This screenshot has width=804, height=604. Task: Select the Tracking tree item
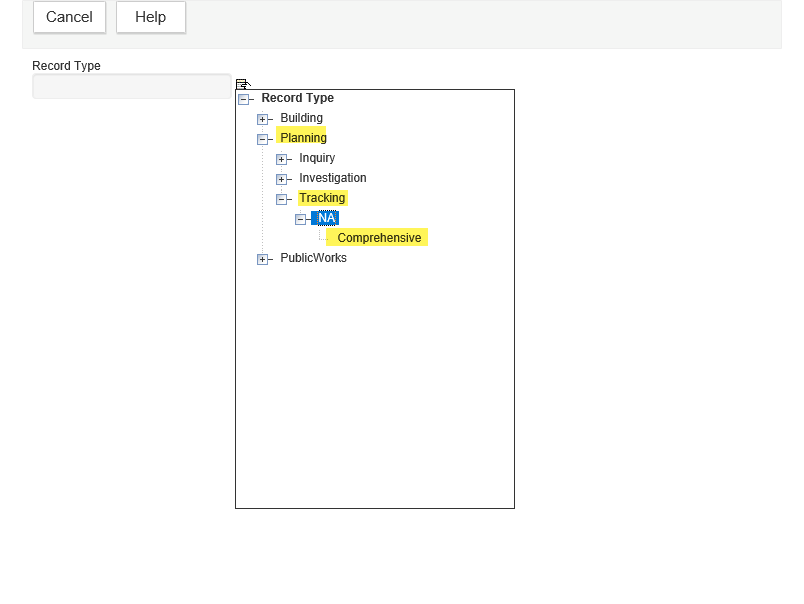pyautogui.click(x=322, y=198)
